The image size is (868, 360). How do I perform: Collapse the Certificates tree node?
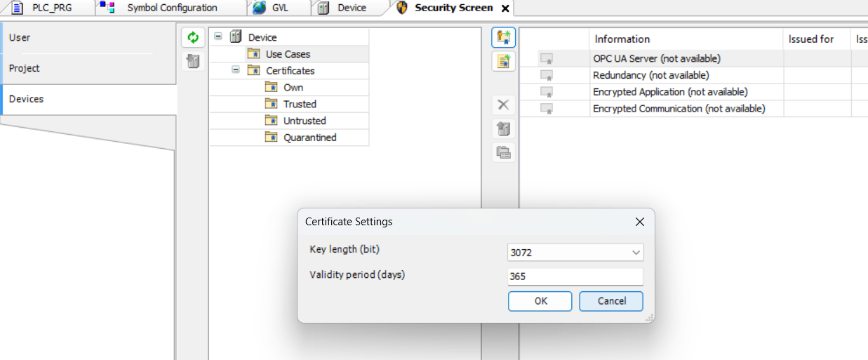pos(236,71)
